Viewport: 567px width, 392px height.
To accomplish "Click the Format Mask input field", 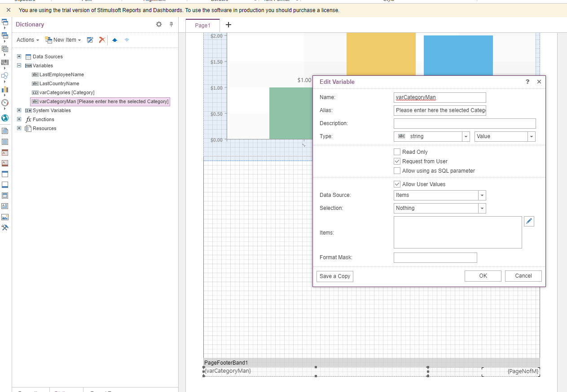I will pyautogui.click(x=435, y=257).
